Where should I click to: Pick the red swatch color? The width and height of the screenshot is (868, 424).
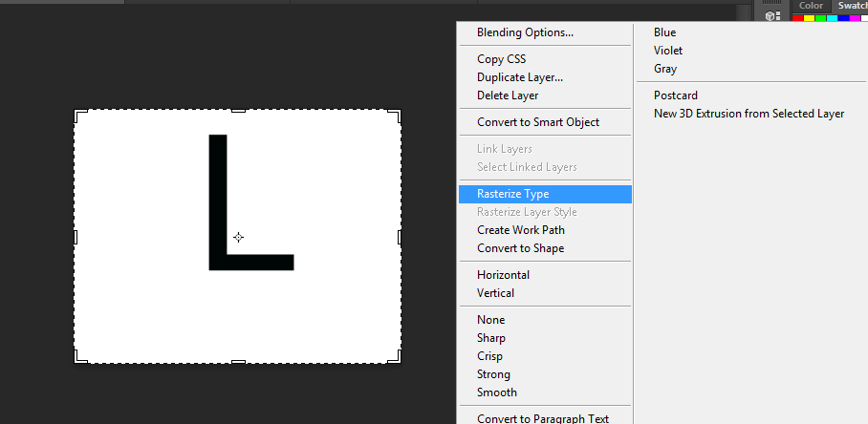798,18
